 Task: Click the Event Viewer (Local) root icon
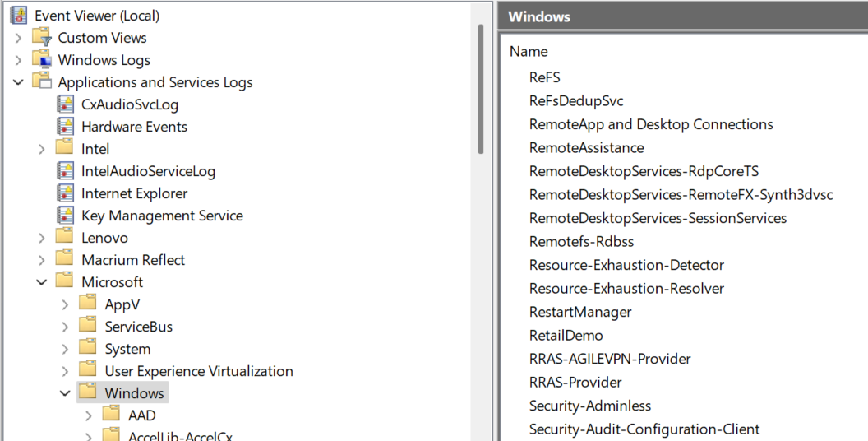click(19, 15)
